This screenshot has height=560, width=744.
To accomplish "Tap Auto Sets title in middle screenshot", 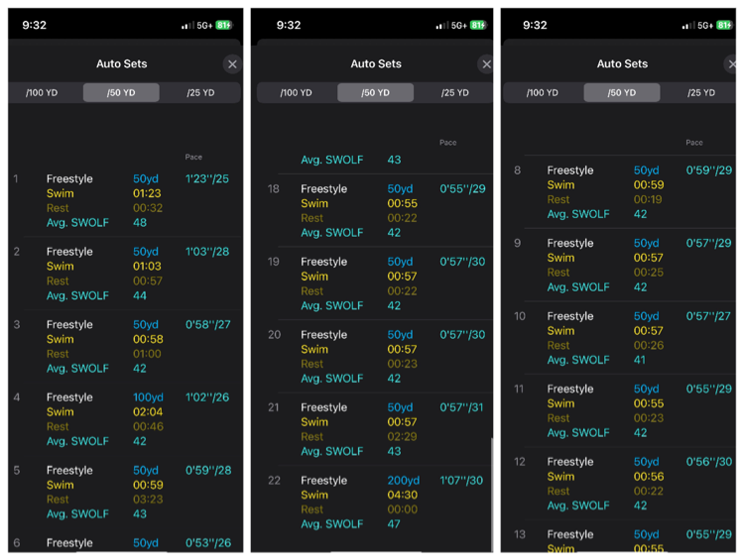I will coord(376,63).
